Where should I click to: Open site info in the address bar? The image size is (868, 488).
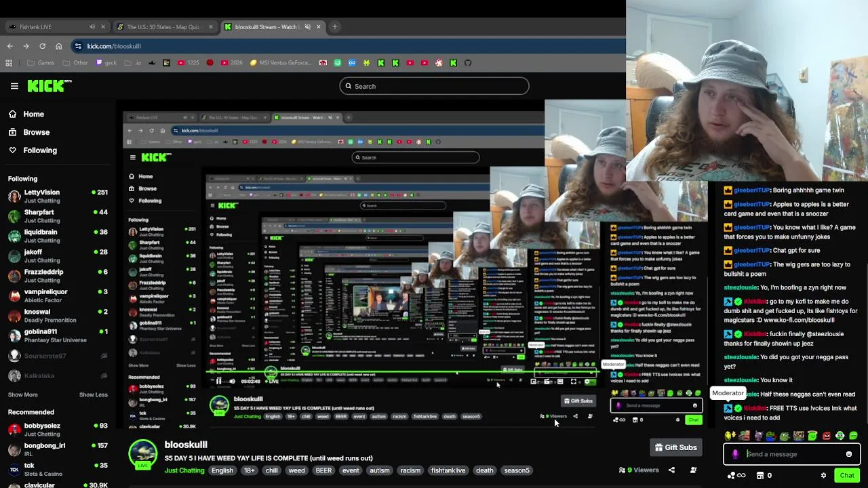[x=78, y=46]
